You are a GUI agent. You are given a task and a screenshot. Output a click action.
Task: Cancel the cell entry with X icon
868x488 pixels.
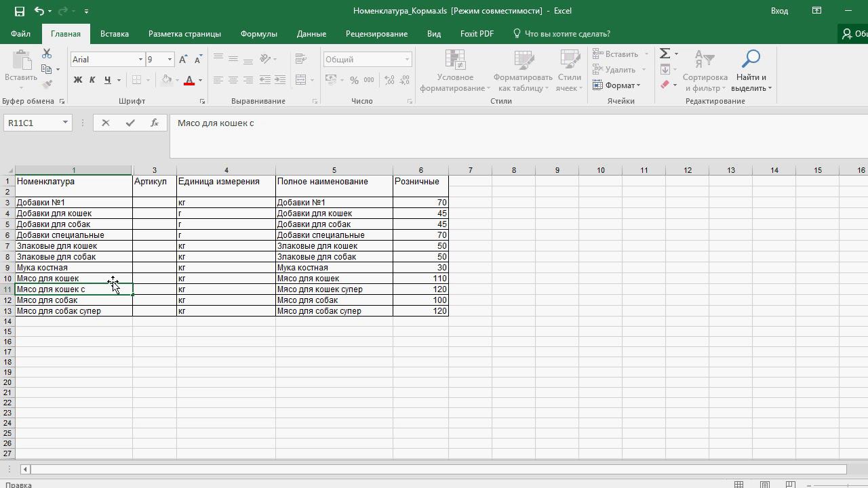(106, 123)
